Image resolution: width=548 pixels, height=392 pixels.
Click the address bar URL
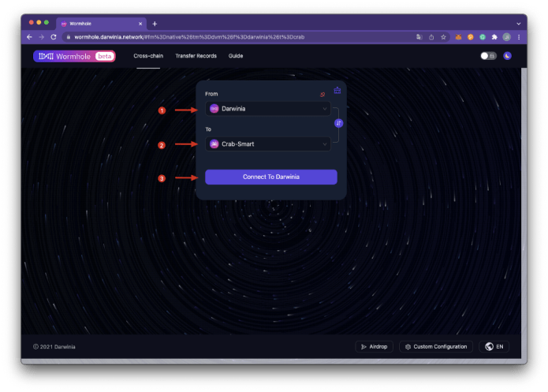tap(189, 37)
